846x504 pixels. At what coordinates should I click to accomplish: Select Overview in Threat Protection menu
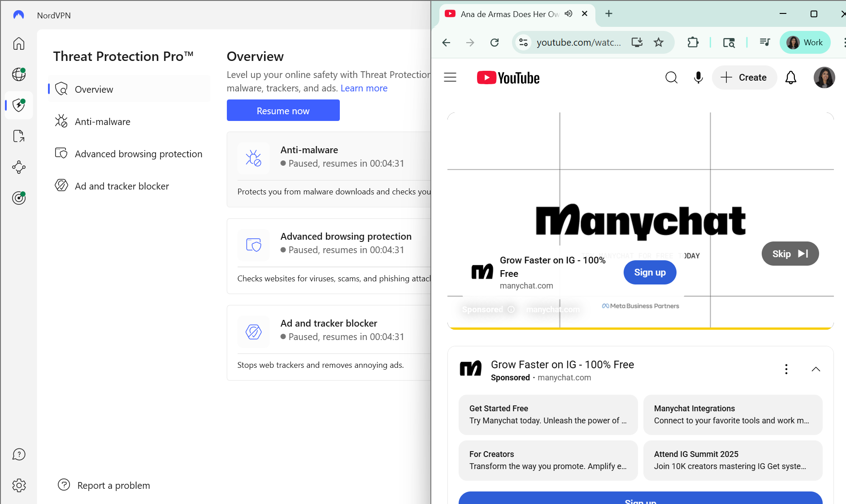pos(129,89)
